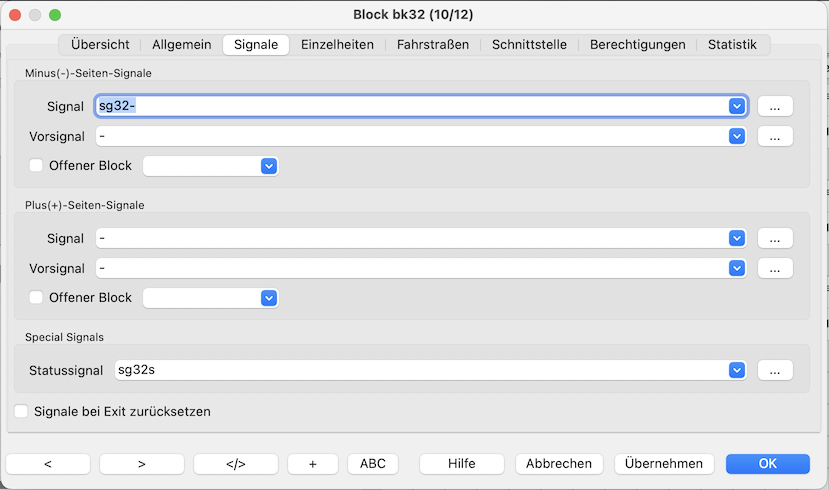This screenshot has height=490, width=829.
Task: Click the browse button for Plus-side Vorsignal
Action: [775, 268]
